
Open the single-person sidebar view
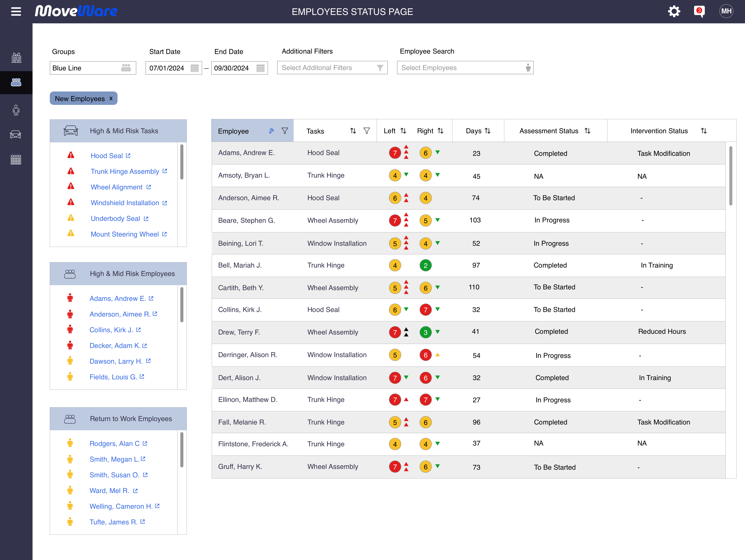point(16,110)
